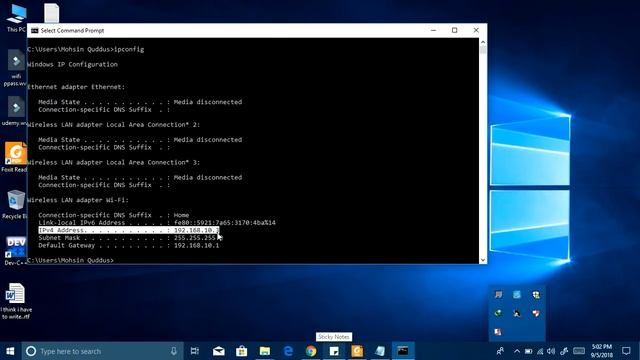This screenshot has width=640, height=360.
Task: Open File Explorer from taskbar
Action: click(x=265, y=351)
